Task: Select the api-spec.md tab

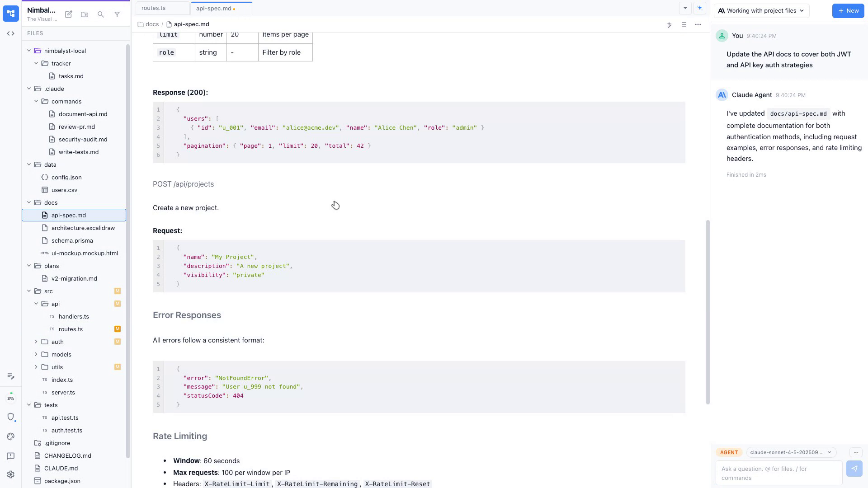Action: click(213, 8)
